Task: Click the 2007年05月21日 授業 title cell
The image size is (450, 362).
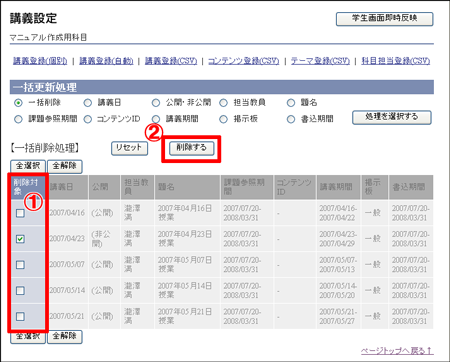Action: point(187,316)
